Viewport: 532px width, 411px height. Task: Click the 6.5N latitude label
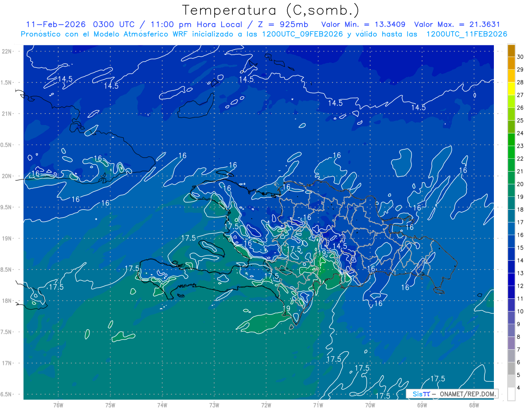tap(7, 395)
